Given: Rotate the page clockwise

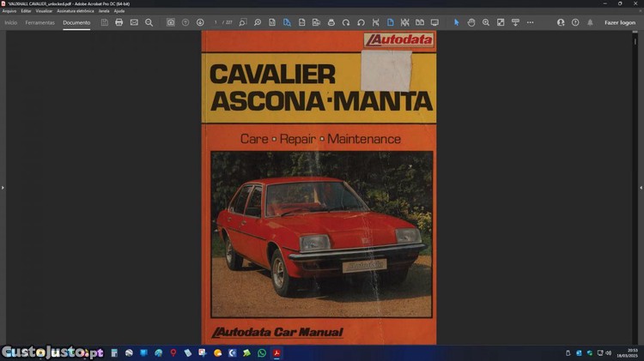Looking at the screenshot, I should pyautogui.click(x=346, y=22).
